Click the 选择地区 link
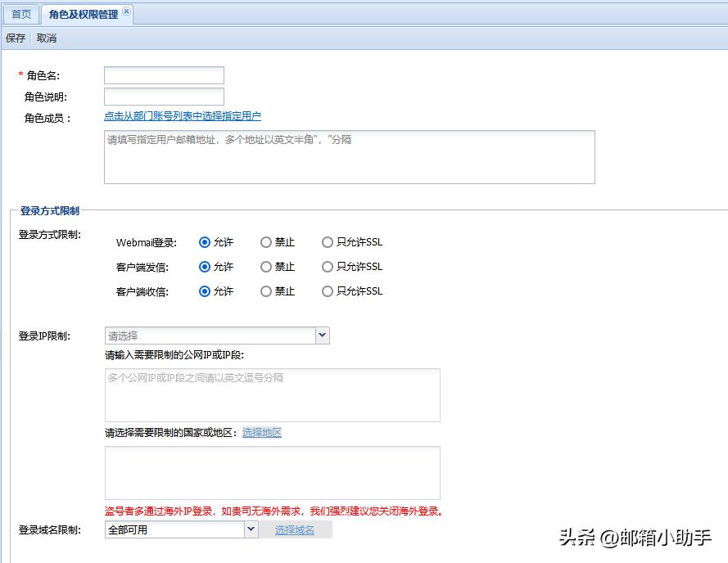Viewport: 728px width, 563px height. (261, 432)
